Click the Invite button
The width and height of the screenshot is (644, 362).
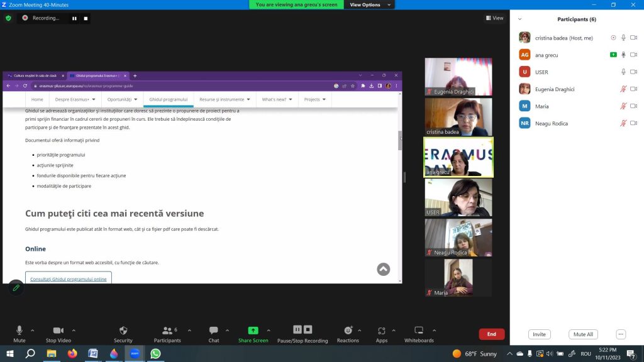click(x=539, y=334)
